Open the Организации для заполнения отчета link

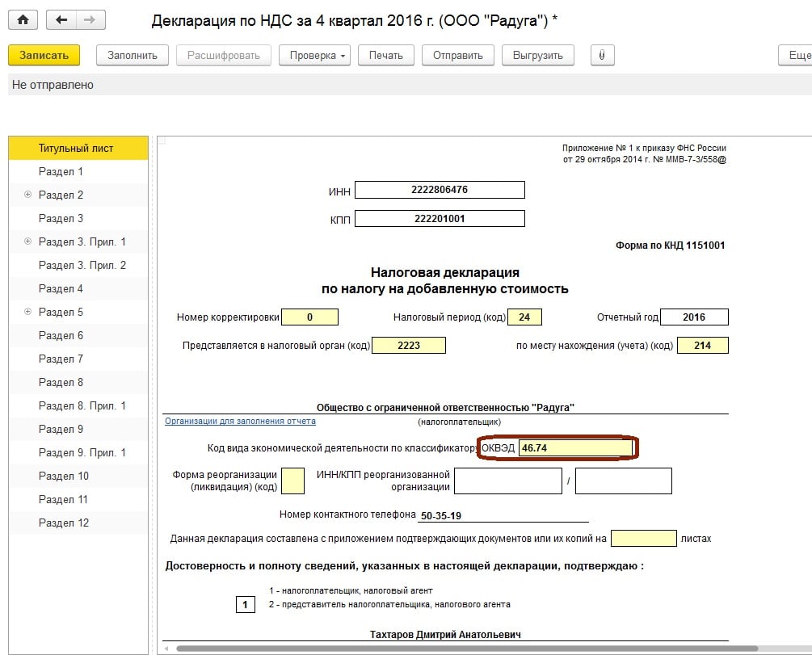coord(240,422)
